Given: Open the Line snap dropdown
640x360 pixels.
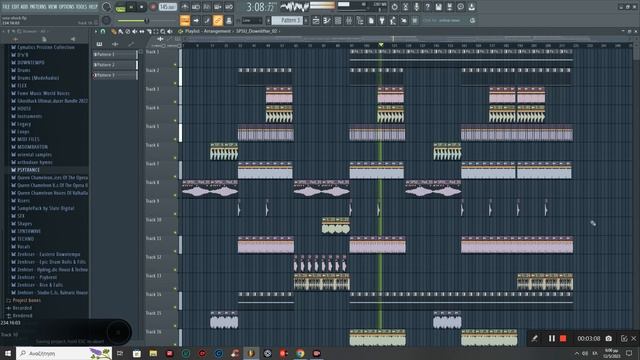Looking at the screenshot, I should pyautogui.click(x=252, y=20).
